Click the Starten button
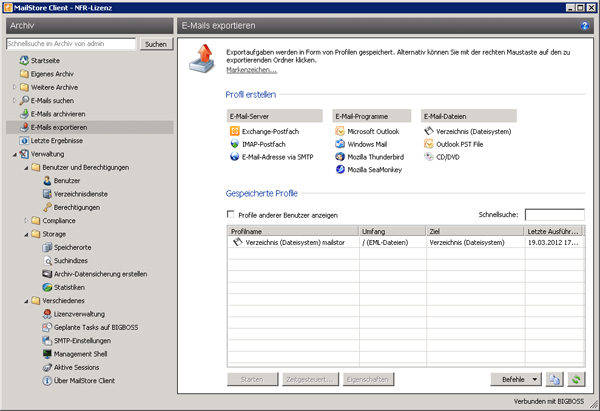Screen dimensions: 600x411 (x=252, y=379)
